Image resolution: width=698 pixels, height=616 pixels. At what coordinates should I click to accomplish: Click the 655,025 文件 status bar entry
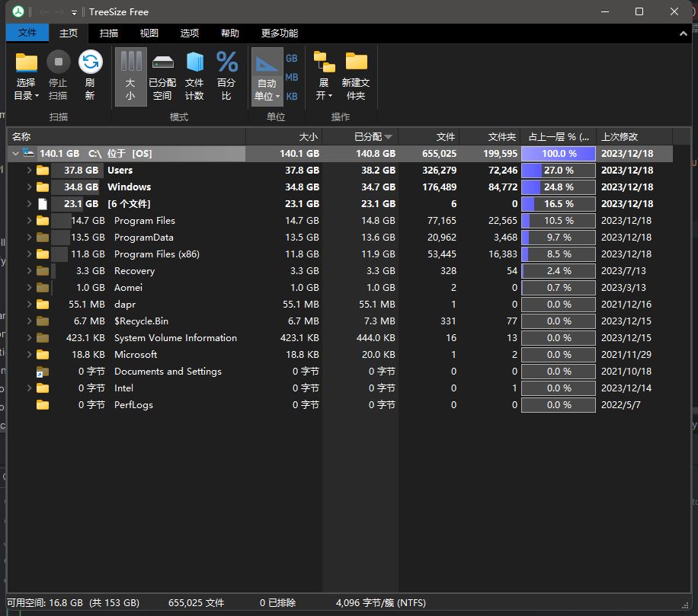pyautogui.click(x=197, y=602)
